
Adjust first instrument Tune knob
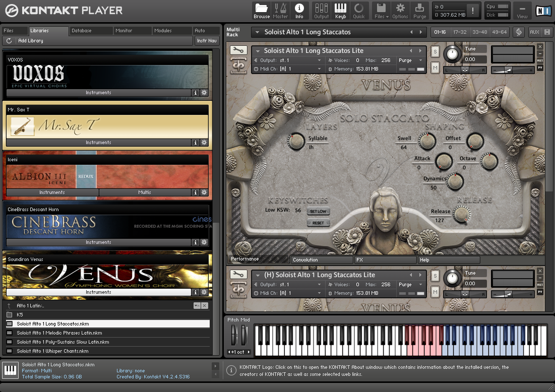pyautogui.click(x=452, y=54)
